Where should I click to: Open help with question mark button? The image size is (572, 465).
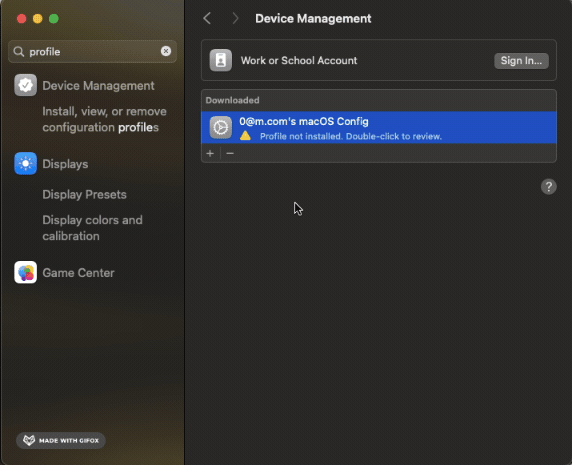tap(549, 187)
